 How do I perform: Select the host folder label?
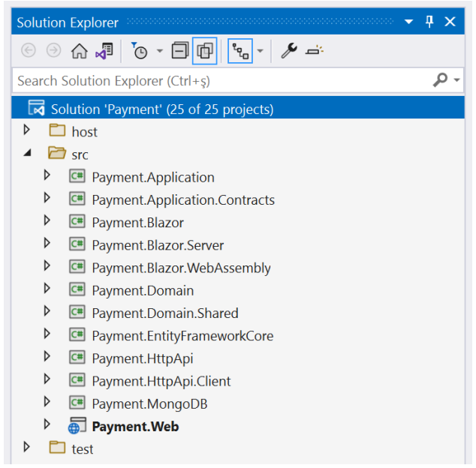click(84, 132)
